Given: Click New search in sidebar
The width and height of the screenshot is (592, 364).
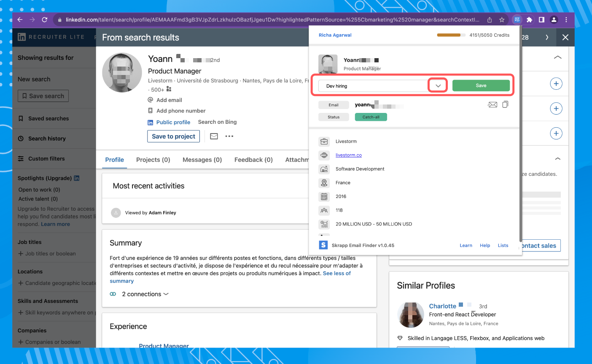Looking at the screenshot, I should [x=34, y=79].
